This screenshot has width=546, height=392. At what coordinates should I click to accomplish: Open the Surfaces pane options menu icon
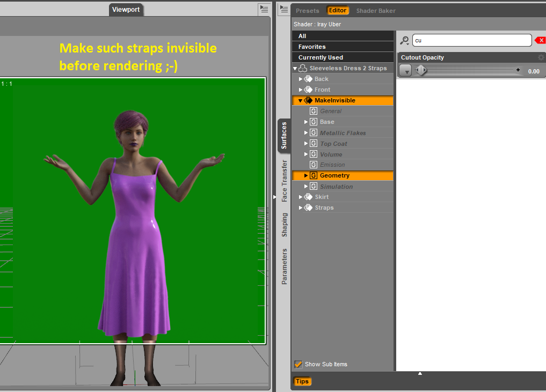284,10
